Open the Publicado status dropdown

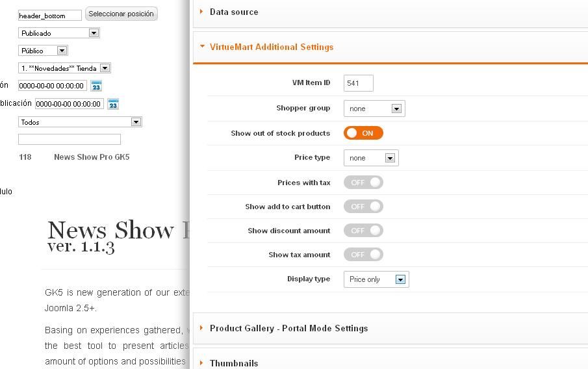coord(59,33)
